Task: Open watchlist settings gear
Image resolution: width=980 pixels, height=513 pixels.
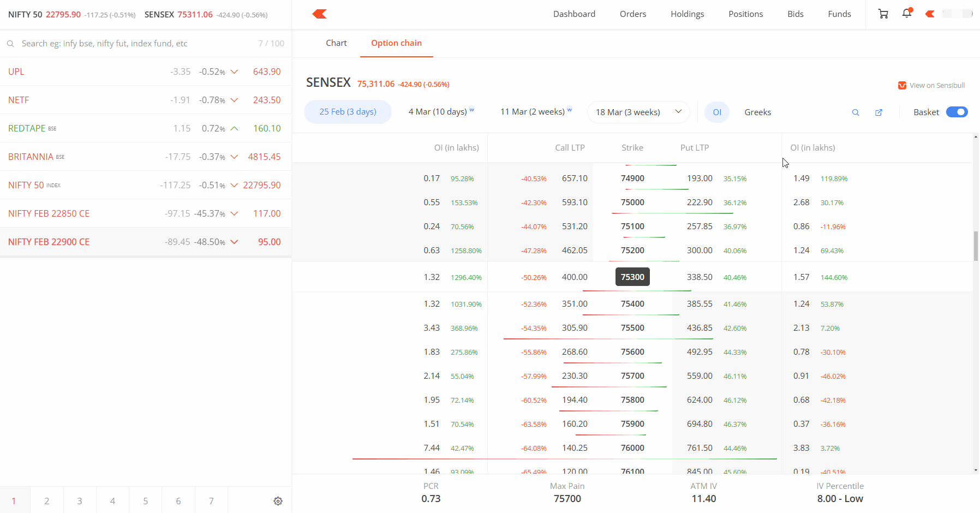Action: pyautogui.click(x=278, y=501)
